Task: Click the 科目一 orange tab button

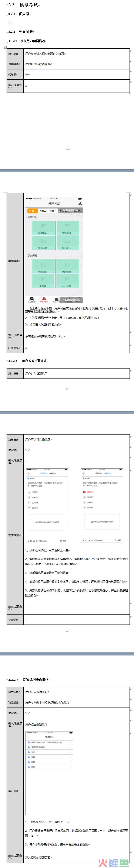Action: [x=32, y=211]
